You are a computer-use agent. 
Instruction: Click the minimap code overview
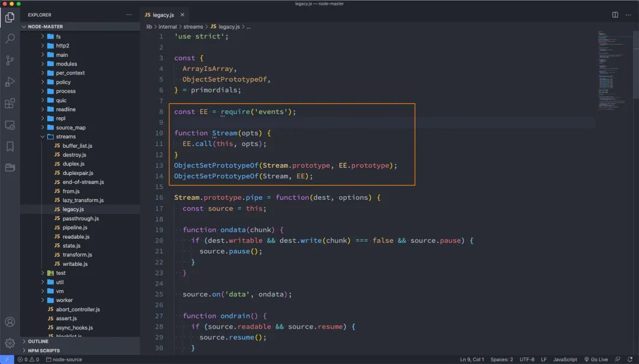(614, 69)
